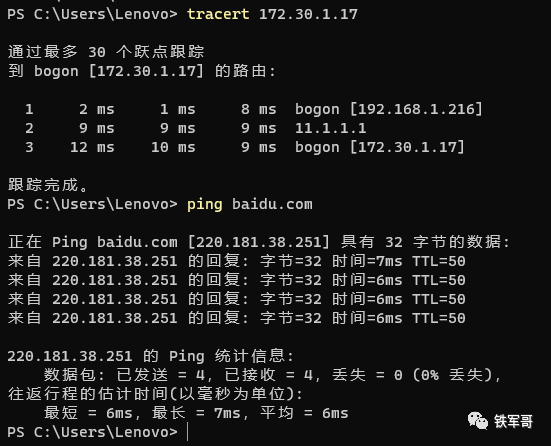
Task: Click the 通过最多 30 个跃点跟踪 line
Action: (106, 52)
